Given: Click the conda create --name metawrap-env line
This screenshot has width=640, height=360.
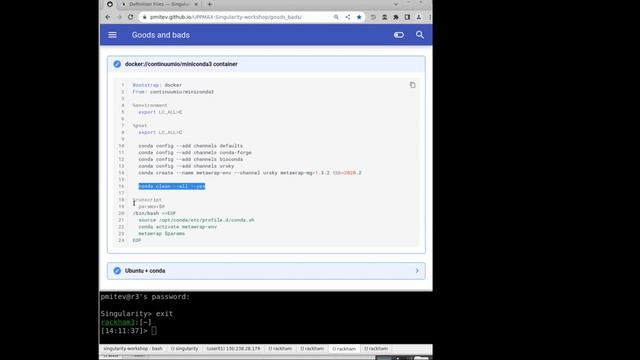Looking at the screenshot, I should 250,173.
